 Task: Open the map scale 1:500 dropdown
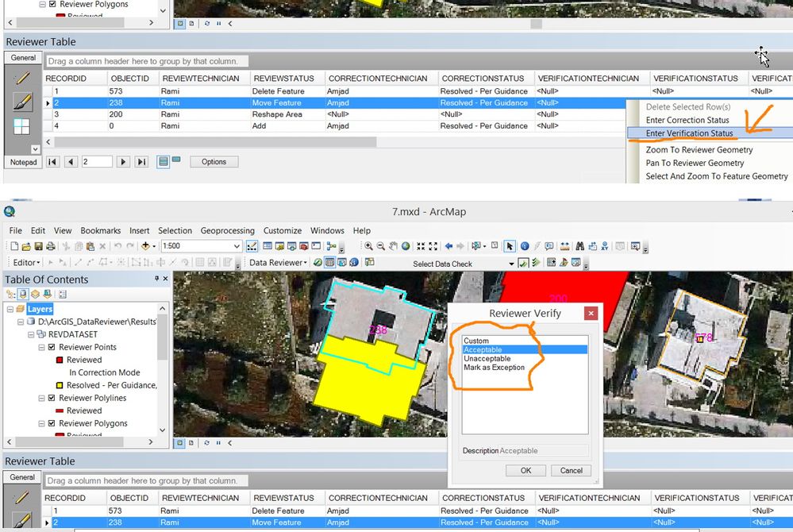pyautogui.click(x=237, y=247)
